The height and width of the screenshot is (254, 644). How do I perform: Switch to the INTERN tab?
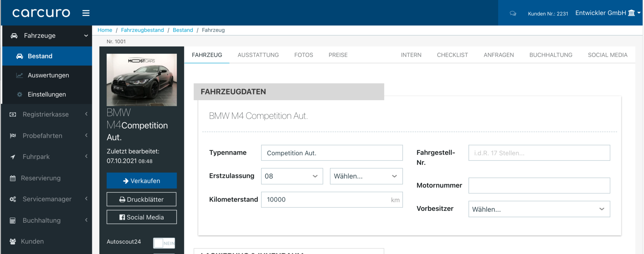pyautogui.click(x=411, y=55)
